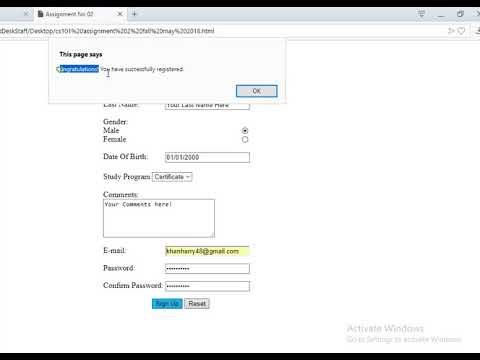Click inside the Comments text area

(x=159, y=218)
